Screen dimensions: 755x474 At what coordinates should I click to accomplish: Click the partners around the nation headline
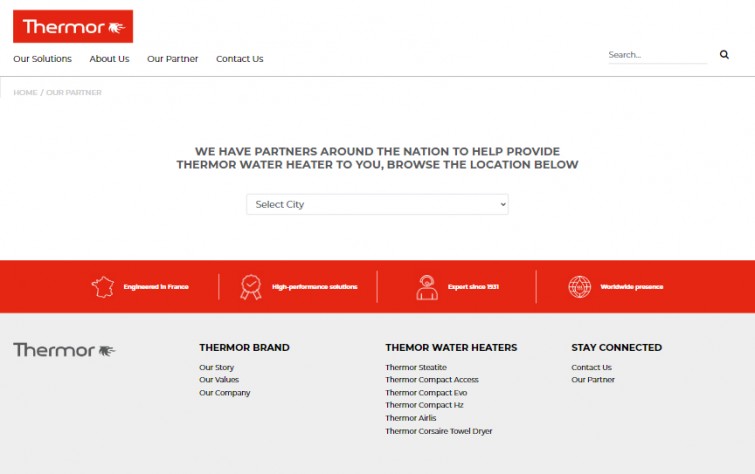378,158
